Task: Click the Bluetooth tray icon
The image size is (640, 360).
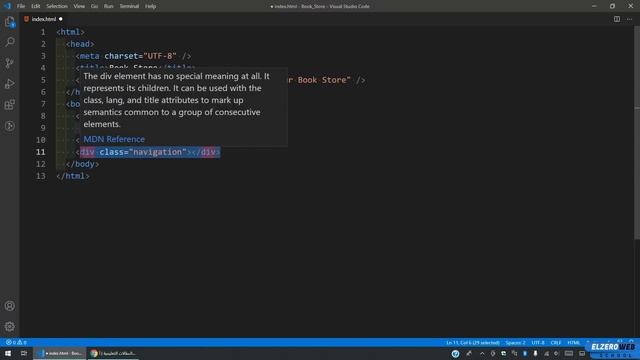Action: point(524,354)
